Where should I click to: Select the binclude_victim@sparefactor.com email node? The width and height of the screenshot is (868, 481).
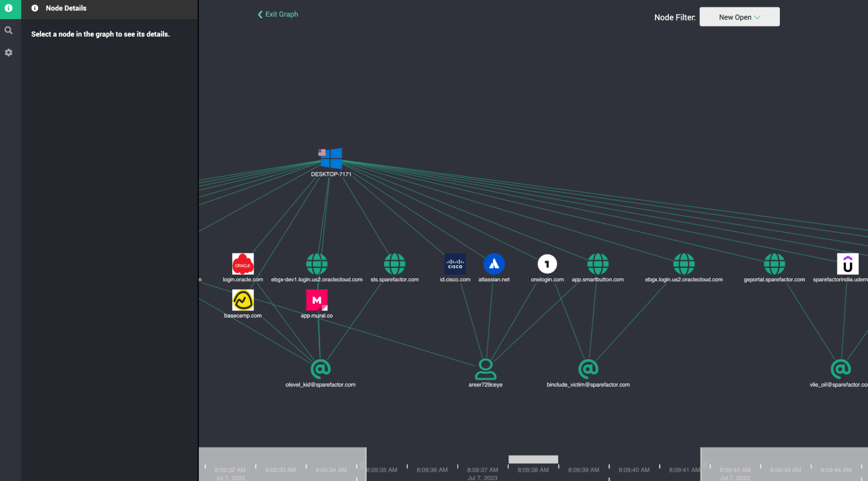pos(588,369)
